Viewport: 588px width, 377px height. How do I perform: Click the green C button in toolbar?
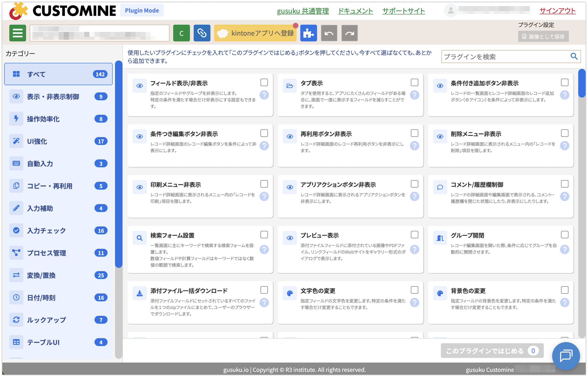coord(181,33)
